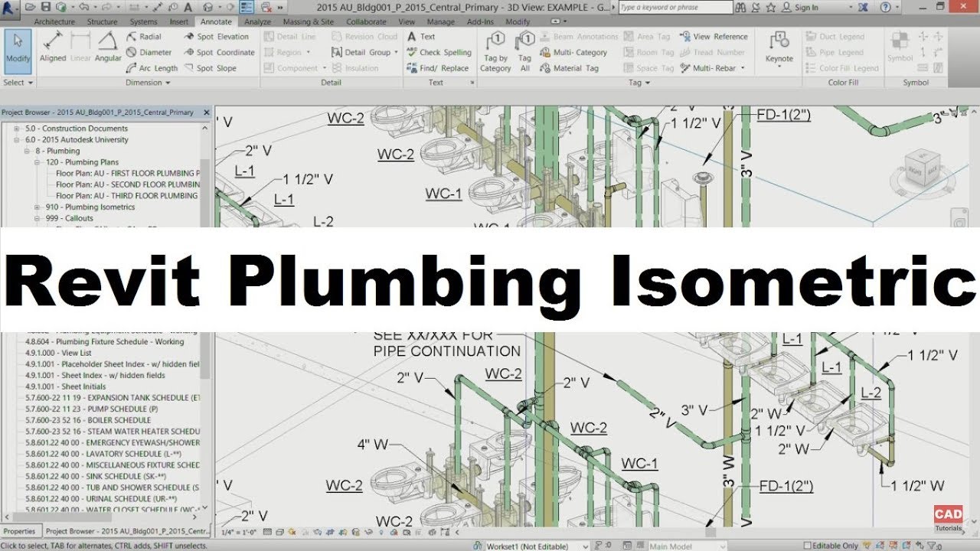Open the Massing & Site tab
The width and height of the screenshot is (980, 551).
[308, 22]
